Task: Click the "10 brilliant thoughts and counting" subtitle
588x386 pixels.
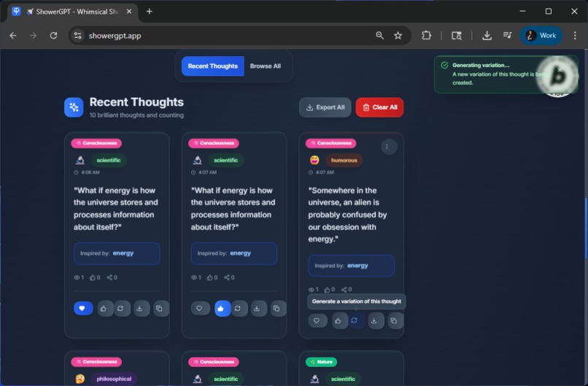Action: [136, 115]
